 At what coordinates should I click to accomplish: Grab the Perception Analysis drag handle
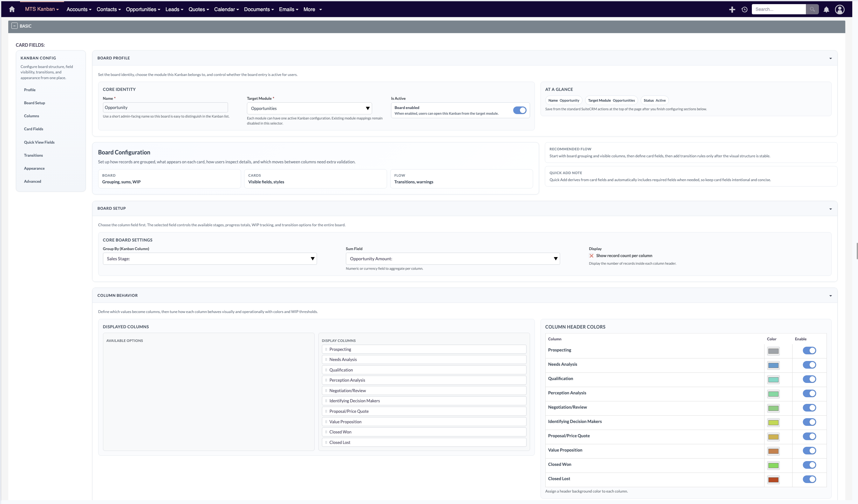[x=326, y=380]
